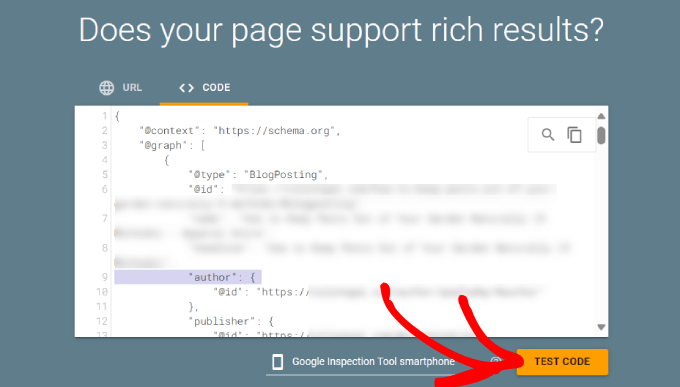Viewport: 680px width, 387px height.
Task: Click the code editor scrollbar thumb
Action: pos(601,135)
